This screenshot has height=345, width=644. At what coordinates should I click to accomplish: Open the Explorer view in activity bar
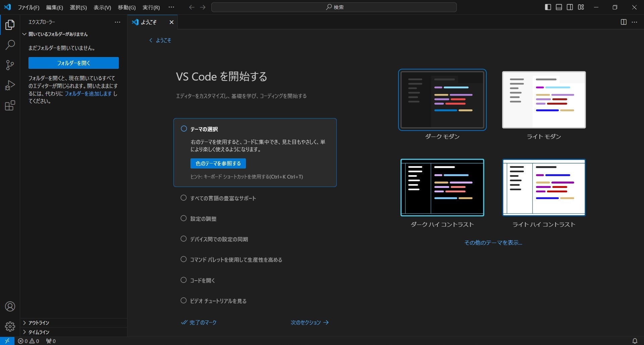[x=10, y=25]
